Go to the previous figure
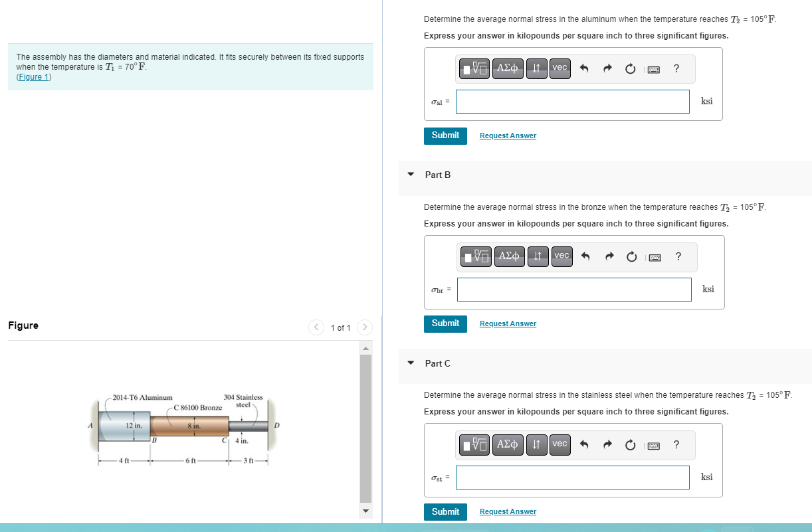Viewport: 812px width, 532px height. click(x=317, y=327)
